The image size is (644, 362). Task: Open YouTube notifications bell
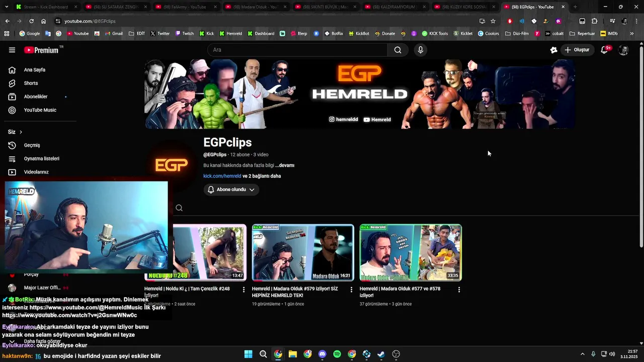[605, 50]
